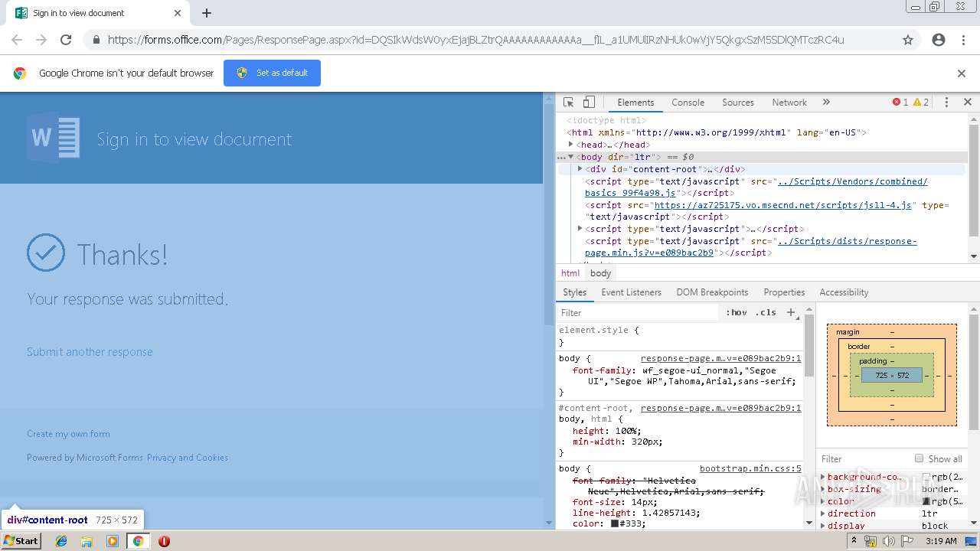The height and width of the screenshot is (551, 980).
Task: Open the Properties pane tab
Action: (784, 292)
